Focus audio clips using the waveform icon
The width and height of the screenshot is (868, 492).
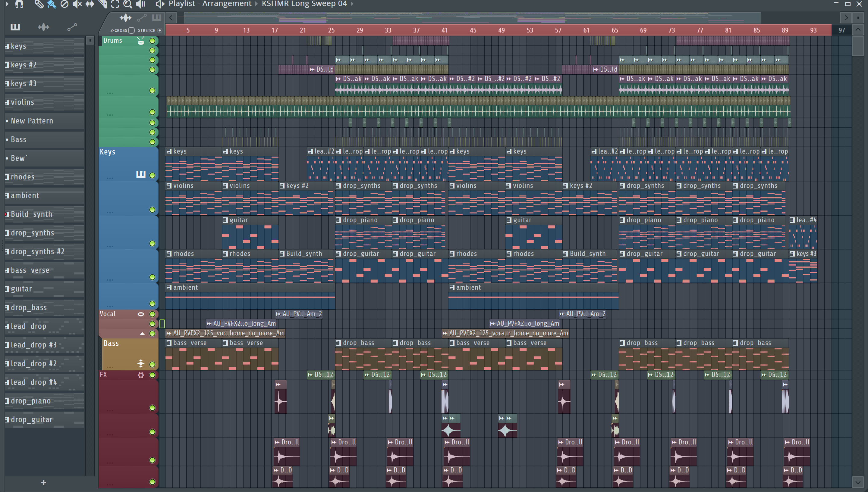125,17
